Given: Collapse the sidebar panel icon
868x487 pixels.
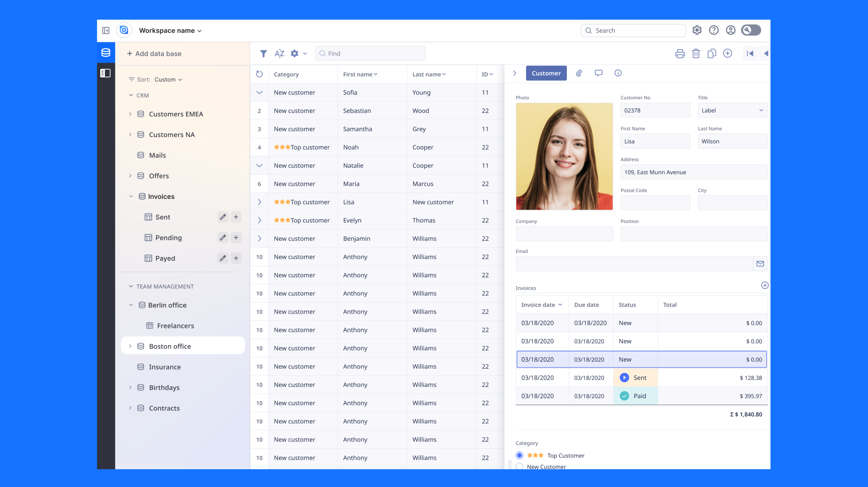Looking at the screenshot, I should [x=106, y=30].
